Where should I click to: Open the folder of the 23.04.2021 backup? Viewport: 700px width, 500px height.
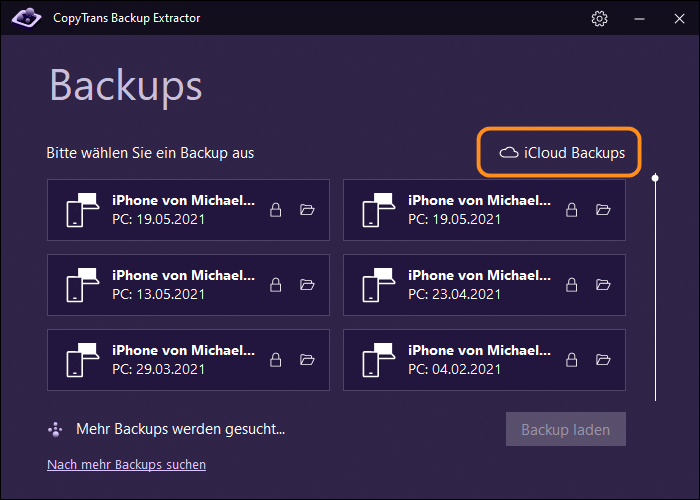point(603,285)
